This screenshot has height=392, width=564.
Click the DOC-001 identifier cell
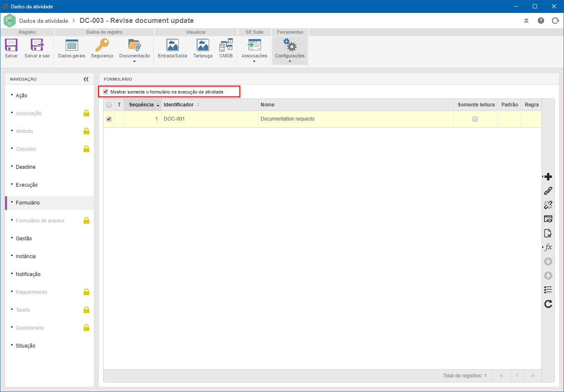coord(210,119)
